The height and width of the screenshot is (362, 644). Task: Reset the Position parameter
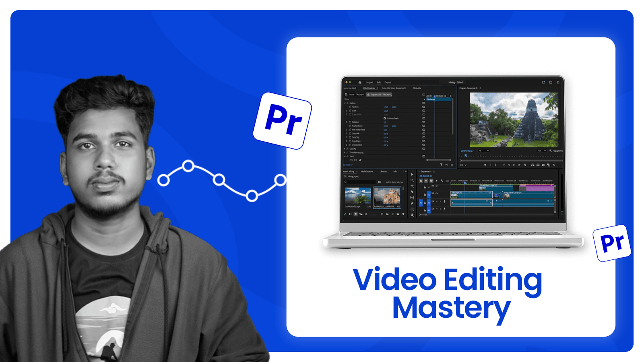click(x=424, y=107)
